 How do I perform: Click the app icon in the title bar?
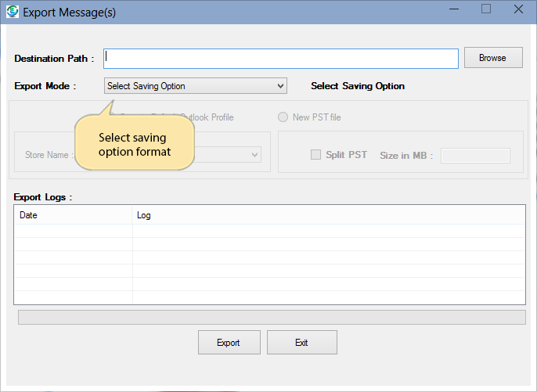click(12, 12)
